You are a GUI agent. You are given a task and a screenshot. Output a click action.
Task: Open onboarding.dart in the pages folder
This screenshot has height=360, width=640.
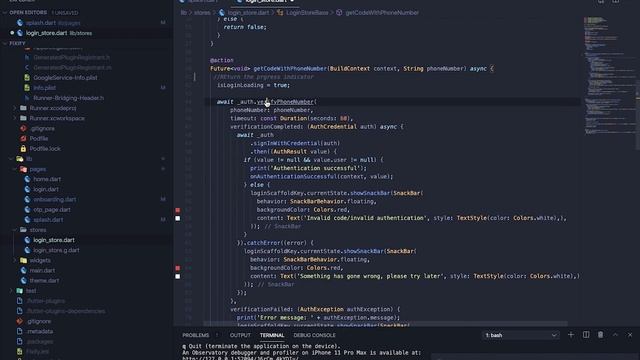click(x=55, y=200)
